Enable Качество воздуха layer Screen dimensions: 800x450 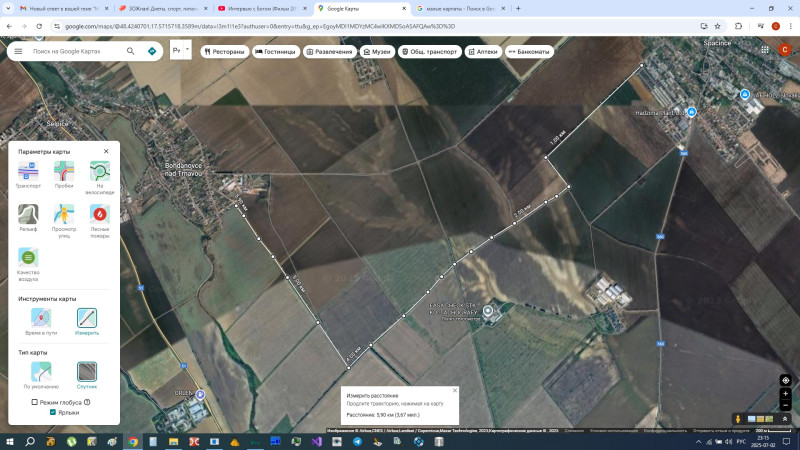(28, 257)
